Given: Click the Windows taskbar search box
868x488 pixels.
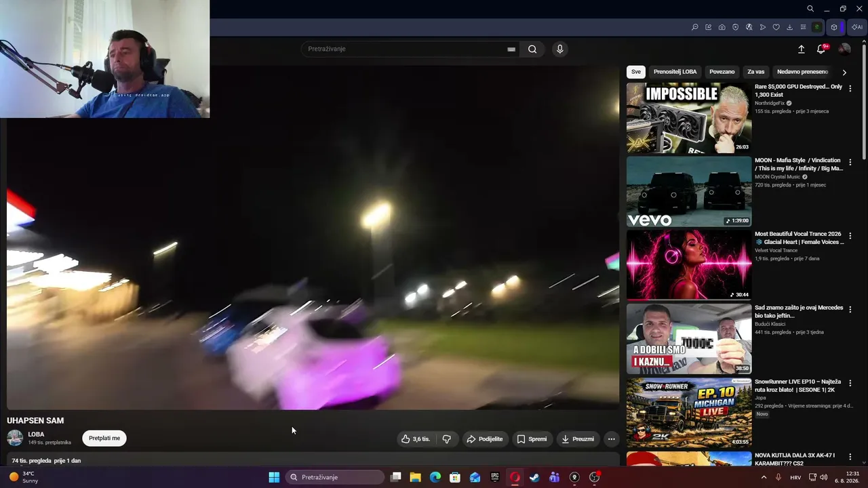Looking at the screenshot, I should pos(335,477).
